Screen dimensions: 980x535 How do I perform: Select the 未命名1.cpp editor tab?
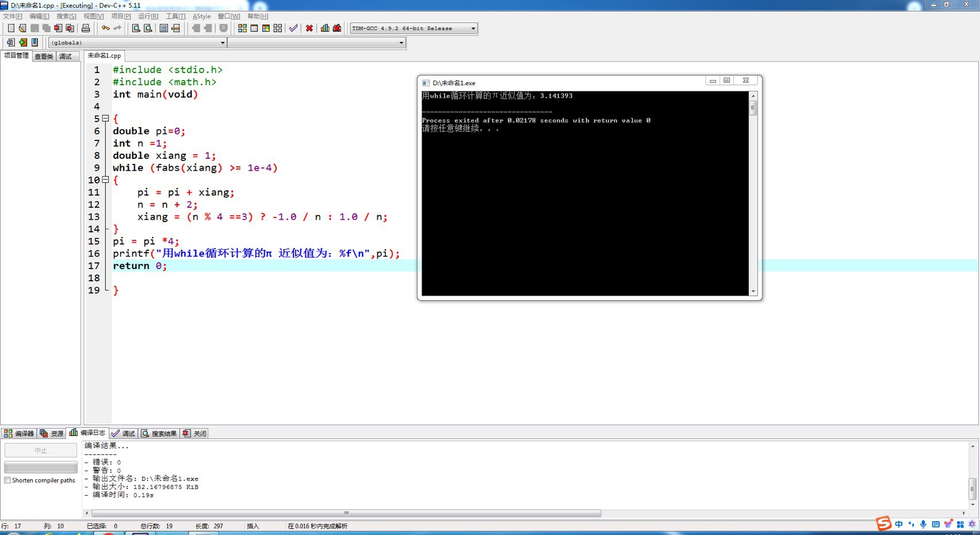[104, 56]
